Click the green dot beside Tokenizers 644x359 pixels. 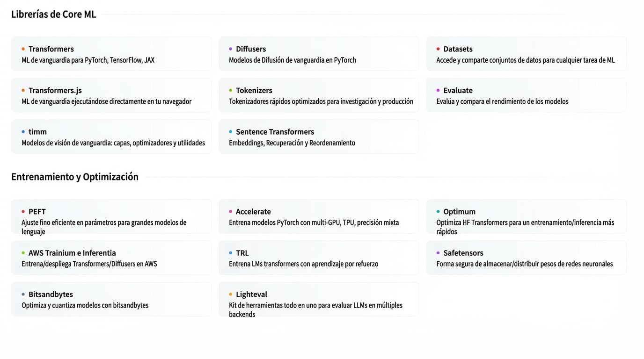point(230,90)
